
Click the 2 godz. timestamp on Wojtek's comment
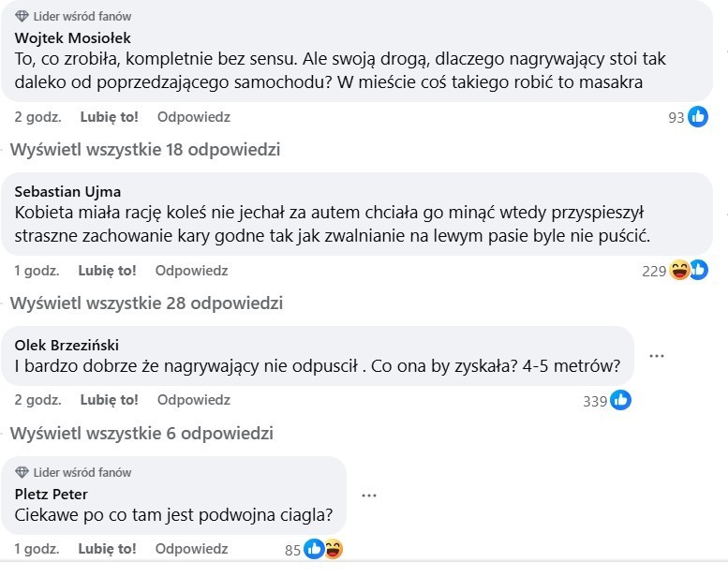(37, 117)
